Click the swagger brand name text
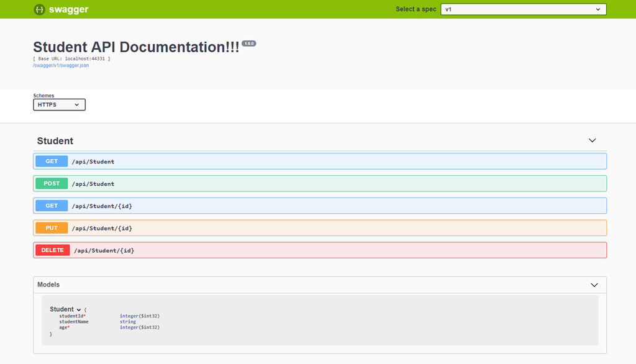 pos(68,9)
